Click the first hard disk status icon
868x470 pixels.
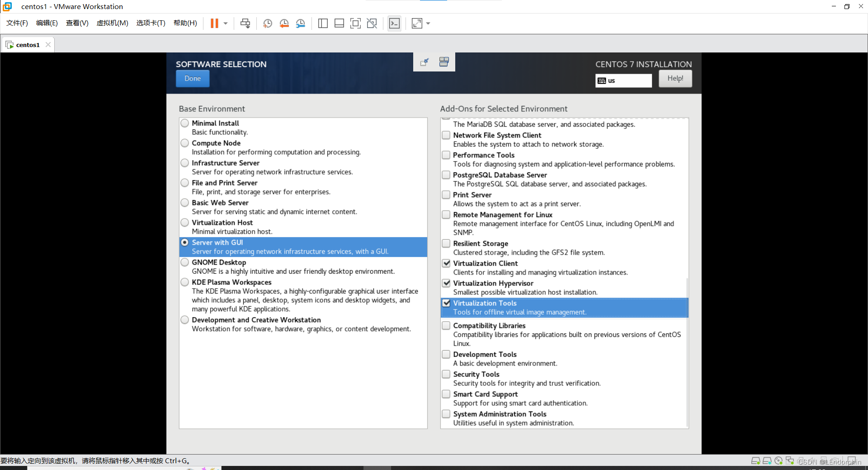pyautogui.click(x=755, y=461)
